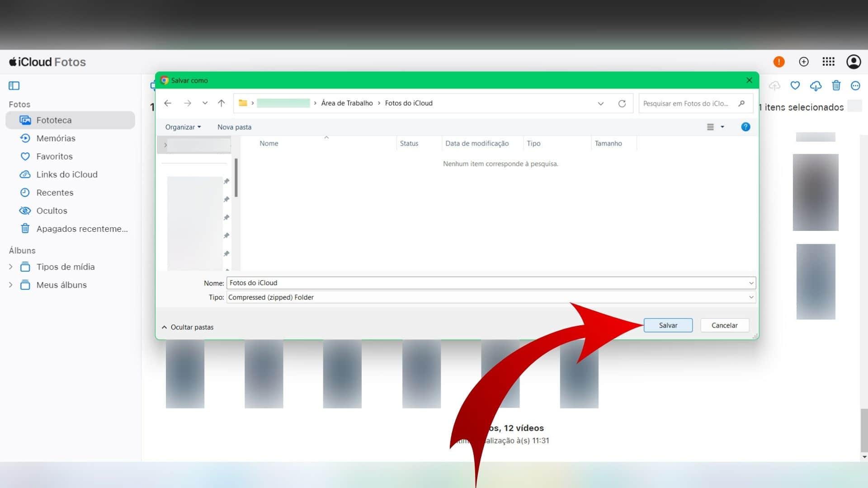This screenshot has width=868, height=488.
Task: Close the Salvar como dialog
Action: (749, 80)
